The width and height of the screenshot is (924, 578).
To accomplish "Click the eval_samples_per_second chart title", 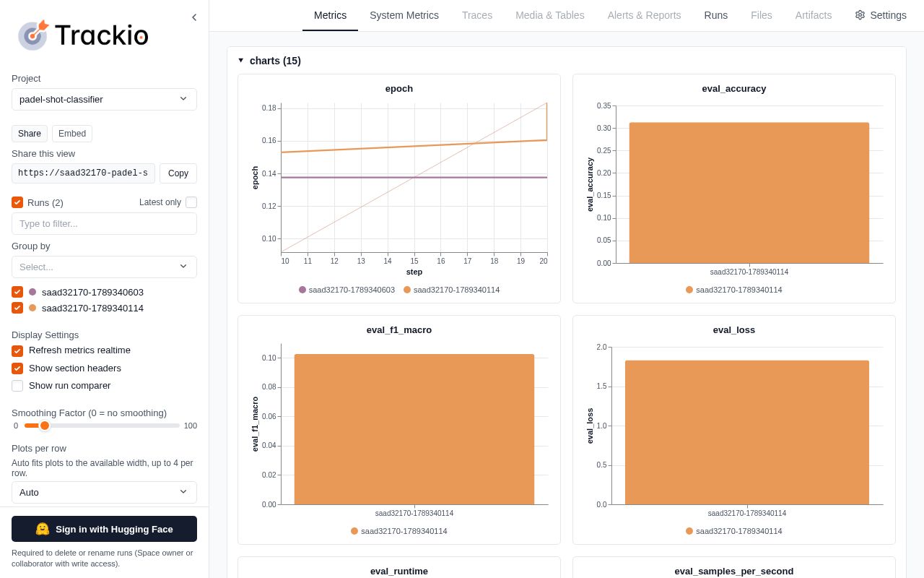I will click(x=734, y=571).
